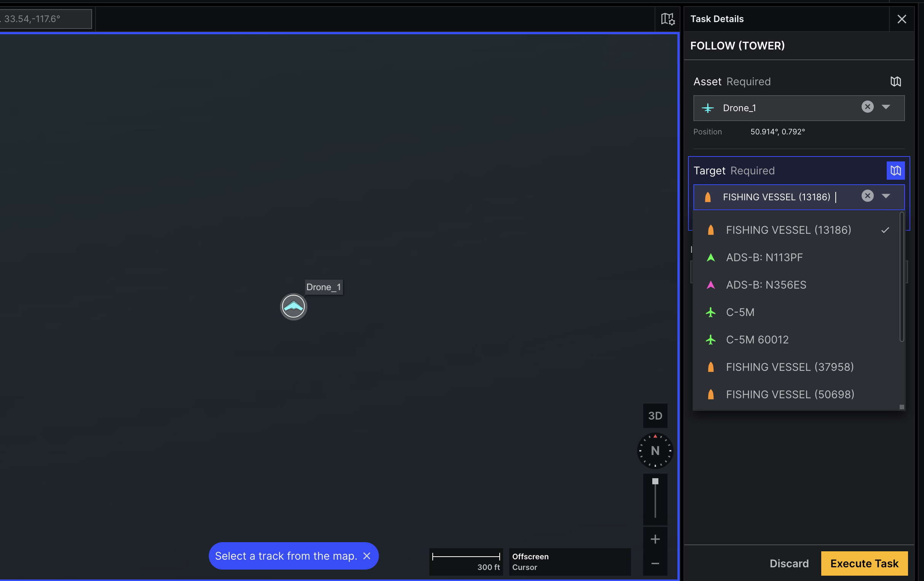Switch the map view to 3D mode
This screenshot has width=924, height=581.
coord(655,415)
